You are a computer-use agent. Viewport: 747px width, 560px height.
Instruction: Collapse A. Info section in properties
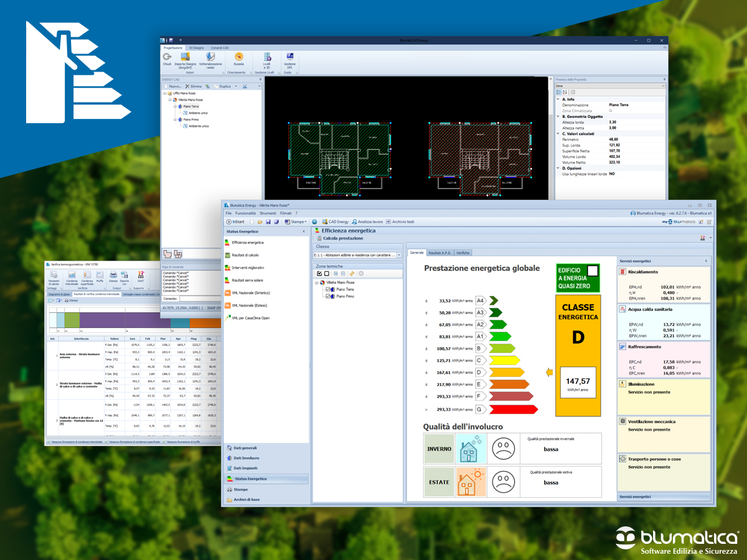point(558,100)
